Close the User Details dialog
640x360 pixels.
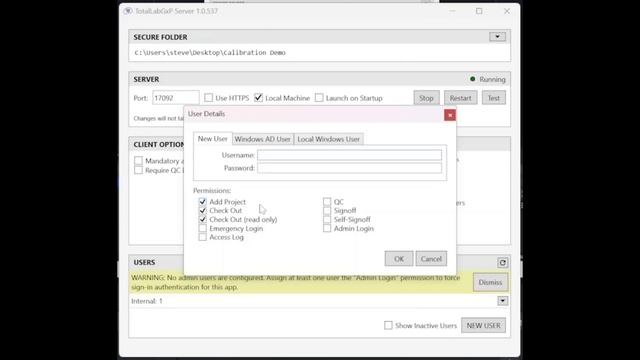pyautogui.click(x=450, y=115)
